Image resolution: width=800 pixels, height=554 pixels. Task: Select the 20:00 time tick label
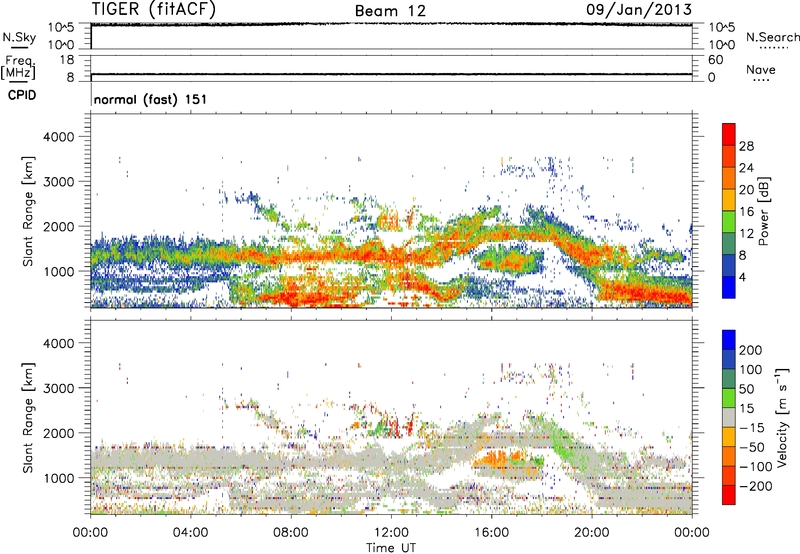[591, 533]
